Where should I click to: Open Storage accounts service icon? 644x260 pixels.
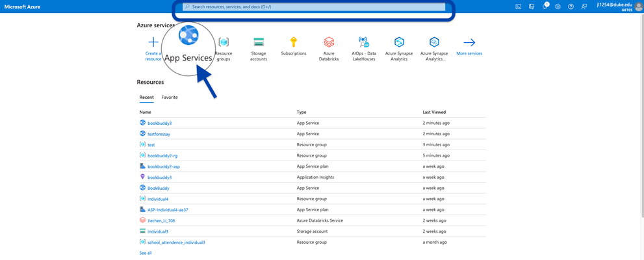point(259,42)
